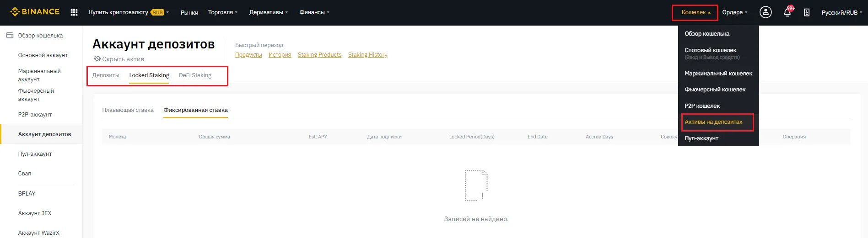Click the Дата подписки column header

tap(384, 137)
